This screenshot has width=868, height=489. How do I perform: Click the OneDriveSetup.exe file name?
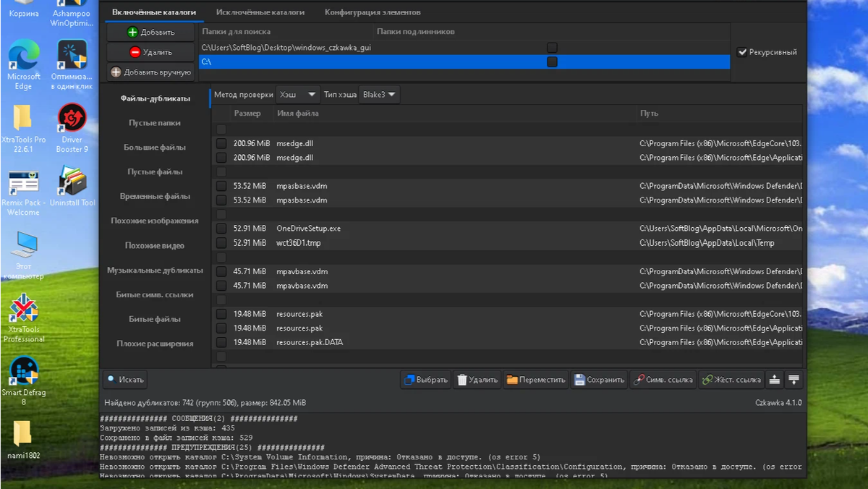[308, 229]
